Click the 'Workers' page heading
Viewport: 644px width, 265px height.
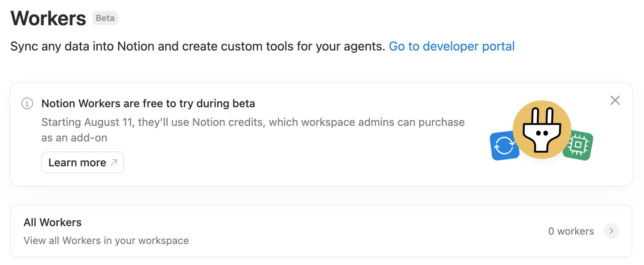click(x=48, y=18)
